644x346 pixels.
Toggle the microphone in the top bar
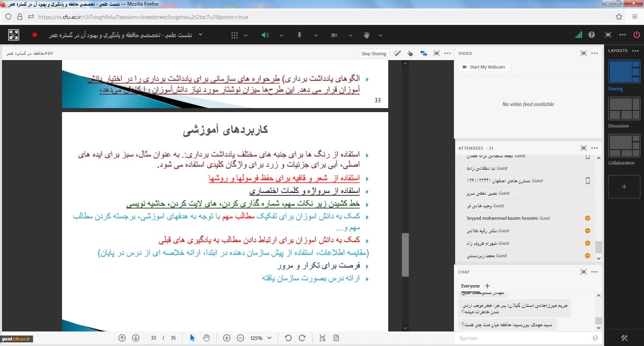point(299,35)
